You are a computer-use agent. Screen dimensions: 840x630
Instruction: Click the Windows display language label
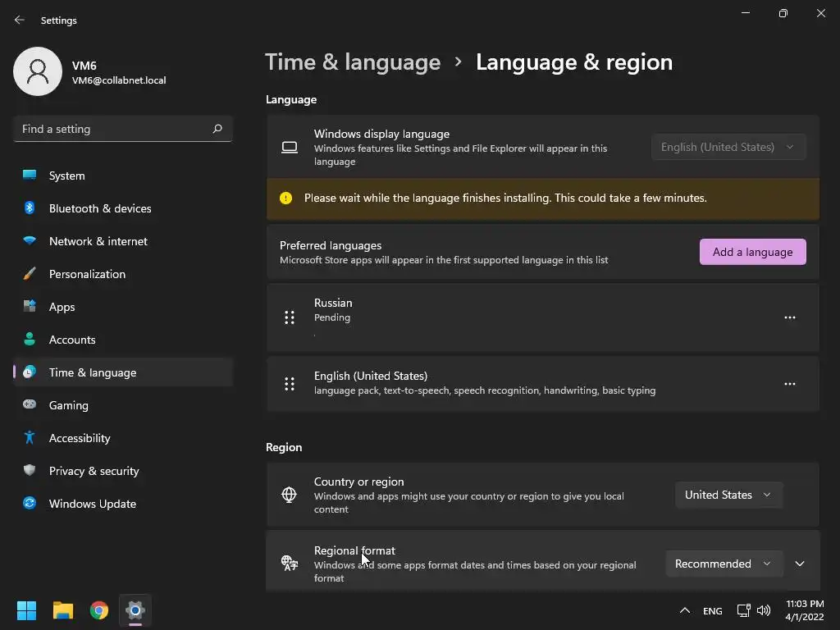[381, 134]
